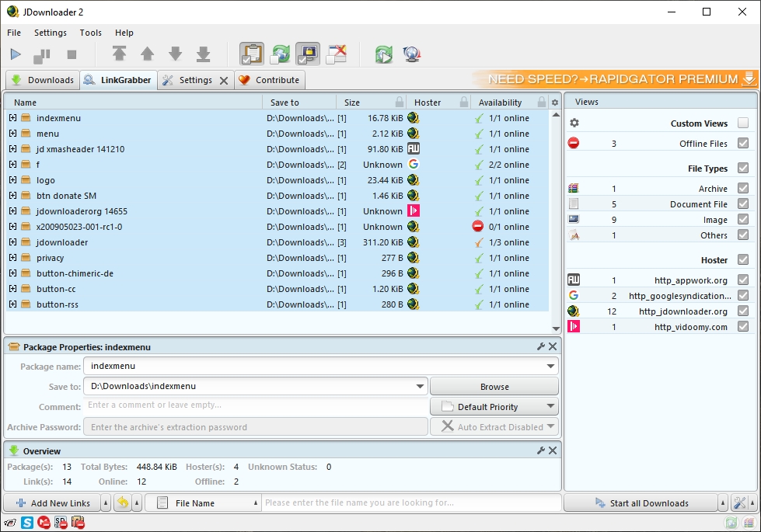Click the red circle status bar icon

click(44, 523)
